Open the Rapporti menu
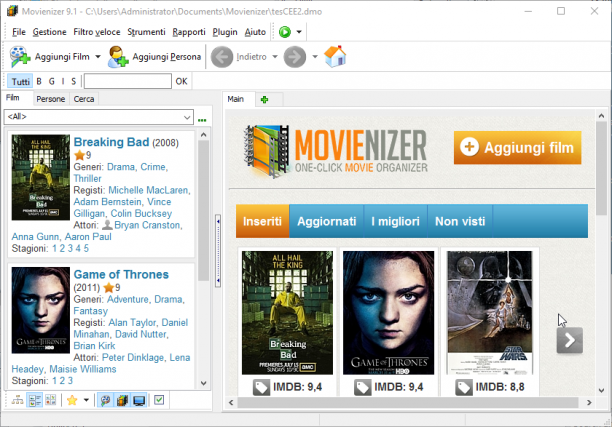The height and width of the screenshot is (427, 612). (189, 32)
